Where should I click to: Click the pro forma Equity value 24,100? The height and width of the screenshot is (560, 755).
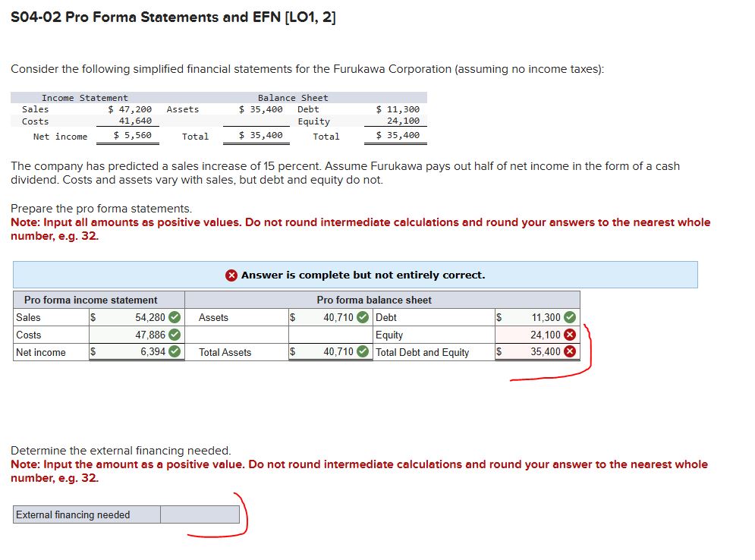pyautogui.click(x=546, y=335)
